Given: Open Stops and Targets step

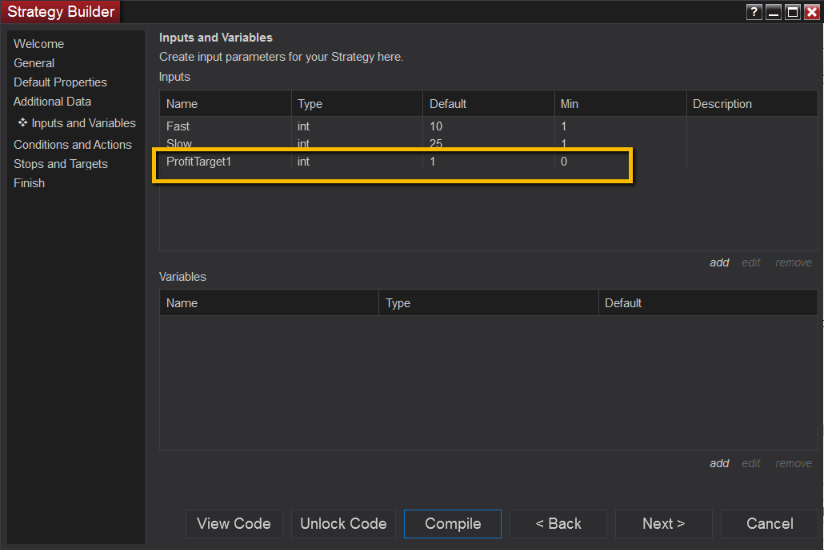Looking at the screenshot, I should (60, 164).
